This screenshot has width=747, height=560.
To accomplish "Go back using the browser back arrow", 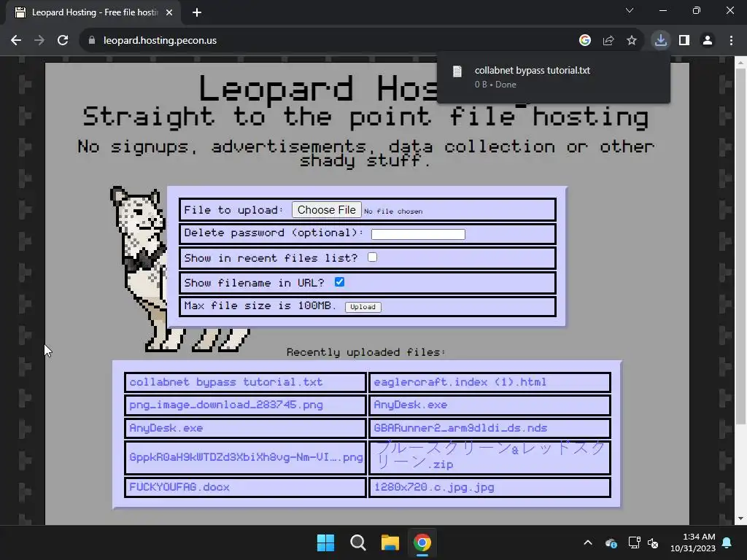I will coord(16,41).
